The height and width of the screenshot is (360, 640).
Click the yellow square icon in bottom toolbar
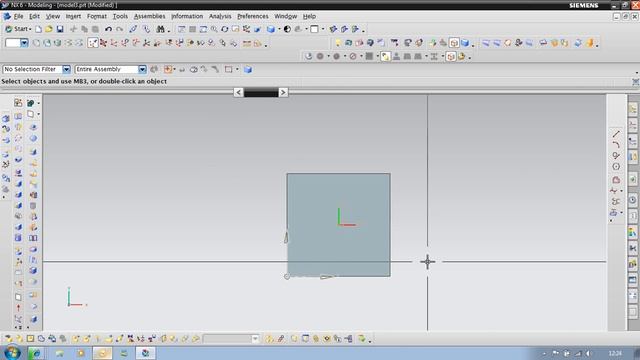coord(30,339)
